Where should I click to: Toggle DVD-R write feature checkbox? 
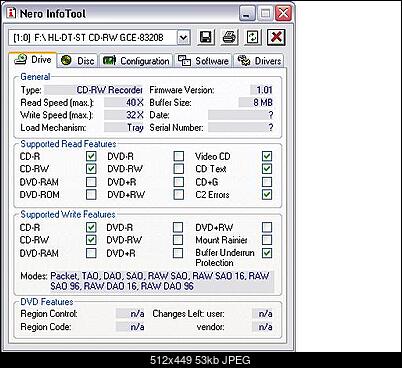(x=178, y=227)
